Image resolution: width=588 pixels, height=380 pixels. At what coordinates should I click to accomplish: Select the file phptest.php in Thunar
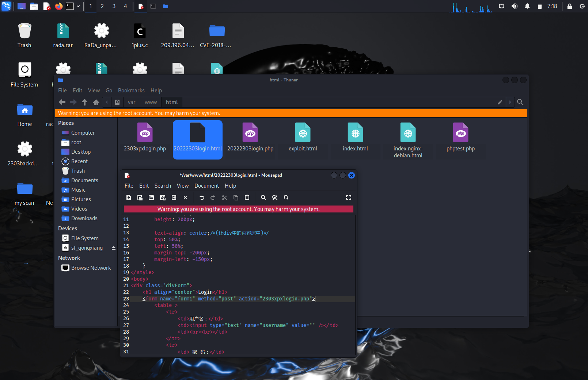[x=460, y=137]
